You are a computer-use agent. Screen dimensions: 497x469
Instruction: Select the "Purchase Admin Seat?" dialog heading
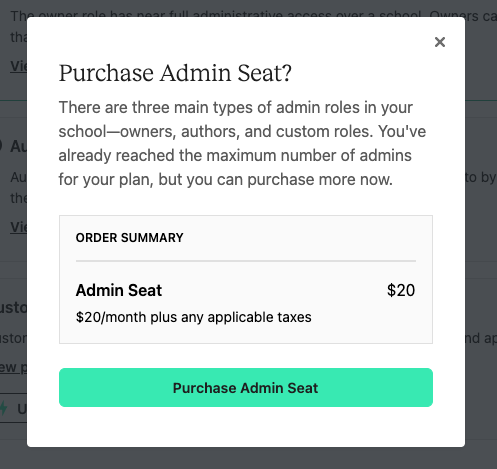pyautogui.click(x=175, y=73)
